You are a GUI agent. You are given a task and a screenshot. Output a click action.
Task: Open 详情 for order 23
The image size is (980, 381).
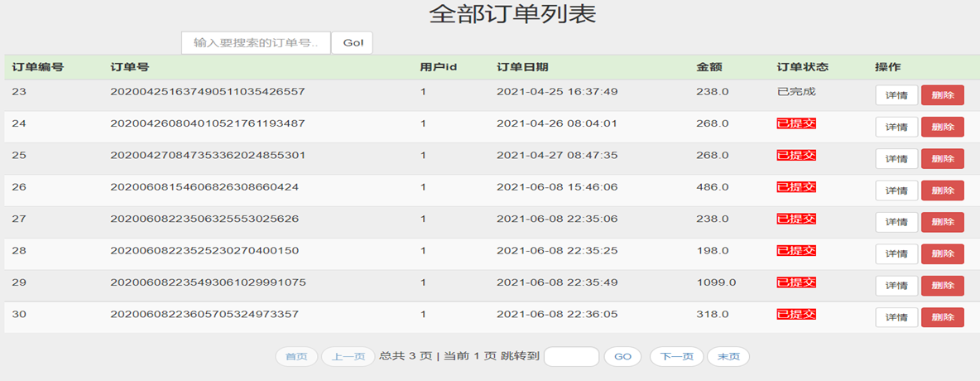tap(897, 96)
